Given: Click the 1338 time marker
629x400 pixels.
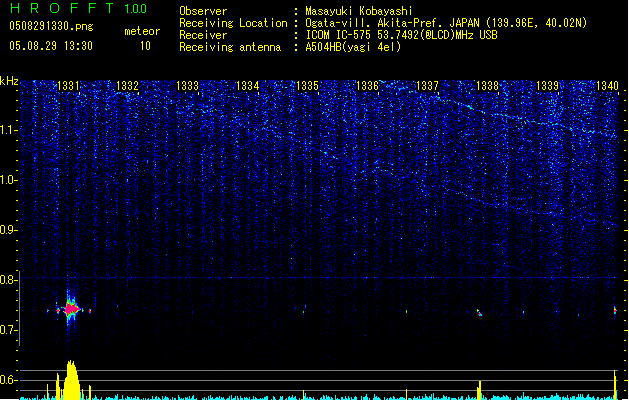Looking at the screenshot, I should click(x=487, y=87).
